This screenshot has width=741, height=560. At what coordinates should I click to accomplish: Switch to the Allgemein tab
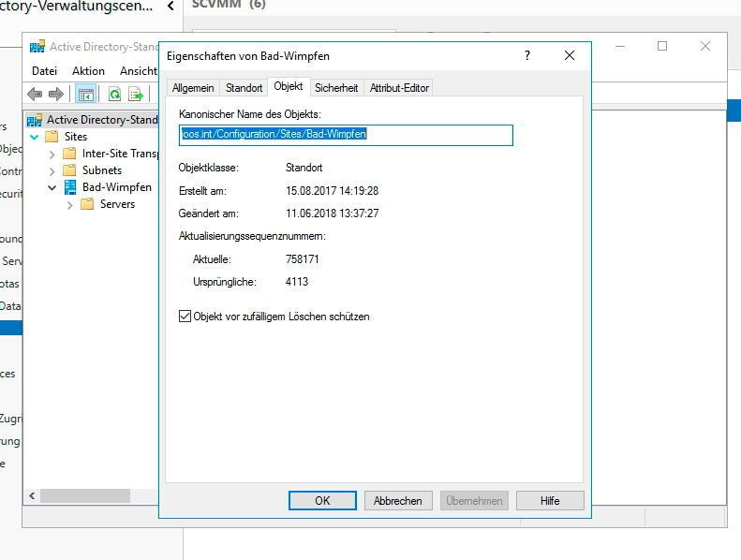tap(193, 88)
